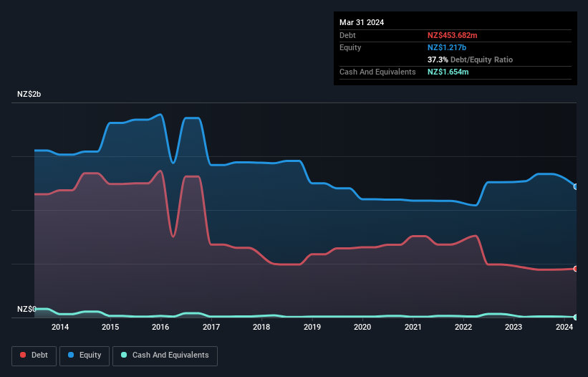This screenshot has width=588, height=377.
Task: Click the NZ$2b y-axis label
Action: pyautogui.click(x=29, y=94)
